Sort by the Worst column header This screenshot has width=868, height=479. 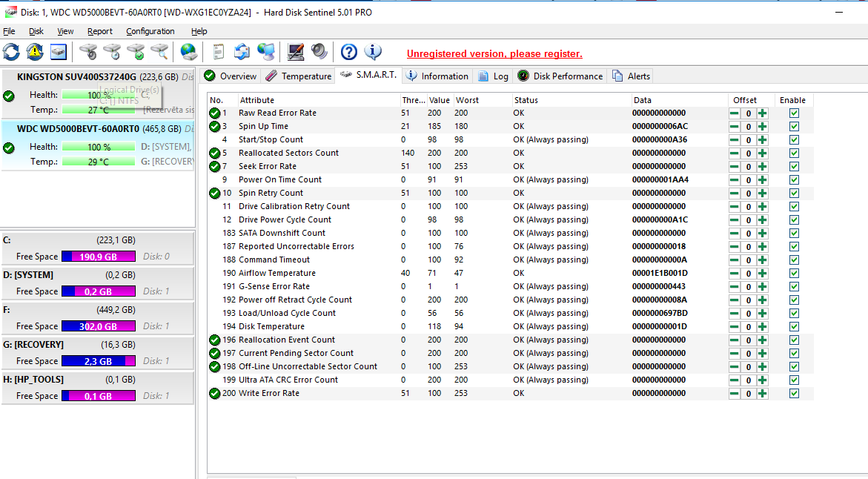click(482, 100)
